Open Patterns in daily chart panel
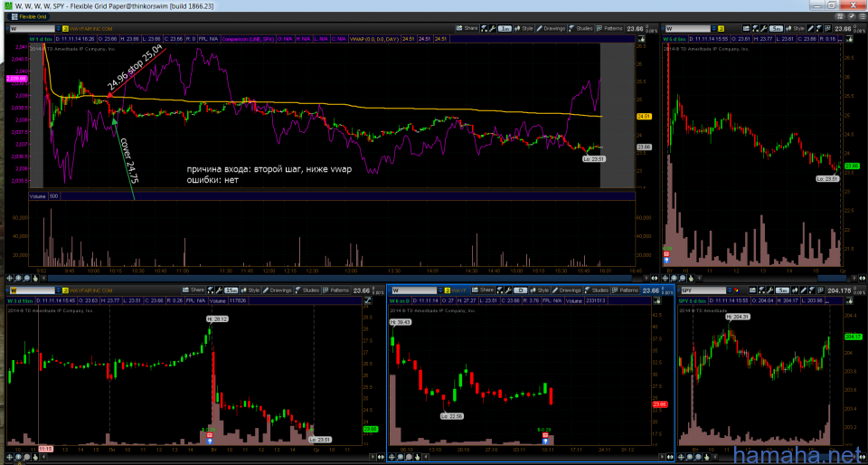The height and width of the screenshot is (465, 868). pos(626,290)
